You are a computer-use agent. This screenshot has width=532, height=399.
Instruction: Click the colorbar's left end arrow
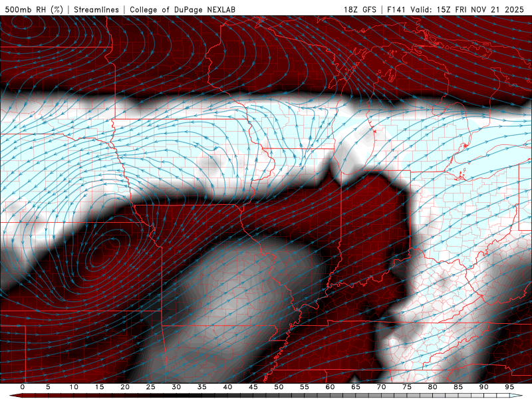[x=15, y=396]
